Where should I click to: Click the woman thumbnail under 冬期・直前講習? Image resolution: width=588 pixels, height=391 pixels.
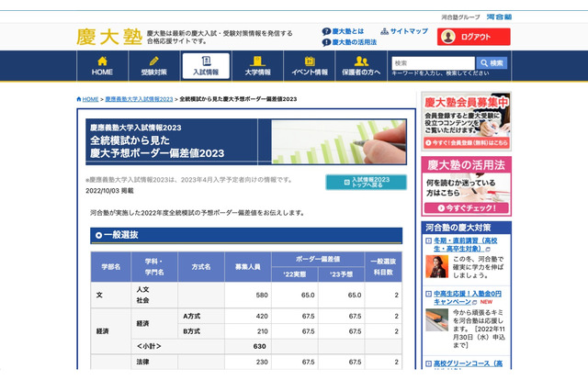click(x=437, y=267)
